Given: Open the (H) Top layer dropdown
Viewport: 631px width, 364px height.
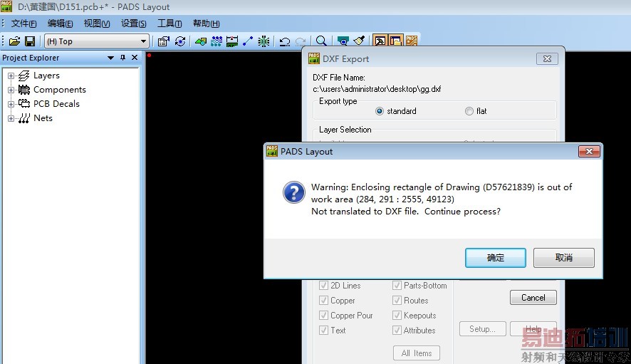Looking at the screenshot, I should pyautogui.click(x=96, y=41).
